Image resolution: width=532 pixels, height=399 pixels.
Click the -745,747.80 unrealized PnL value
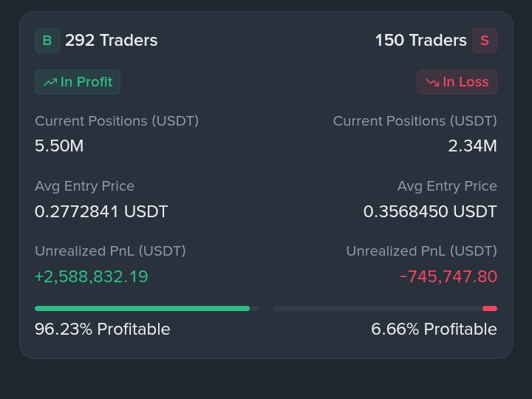pyautogui.click(x=449, y=276)
